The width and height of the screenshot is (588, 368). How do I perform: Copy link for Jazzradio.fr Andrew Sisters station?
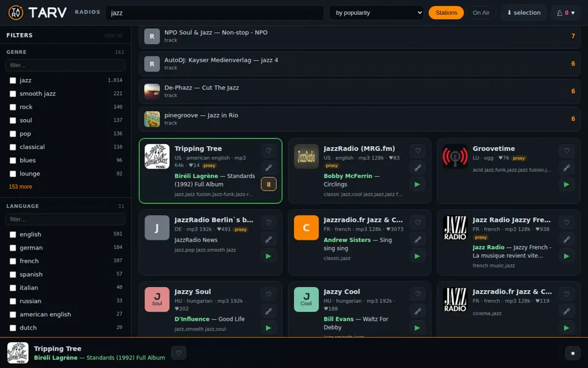tap(417, 240)
